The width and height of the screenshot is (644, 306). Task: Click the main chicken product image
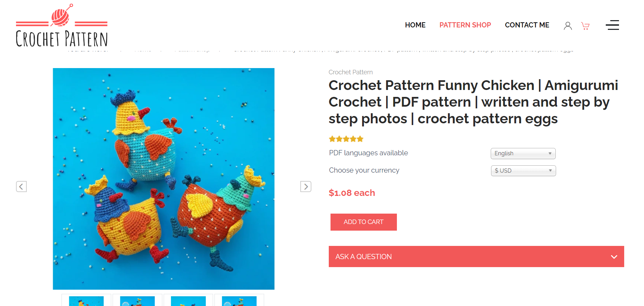tap(163, 179)
